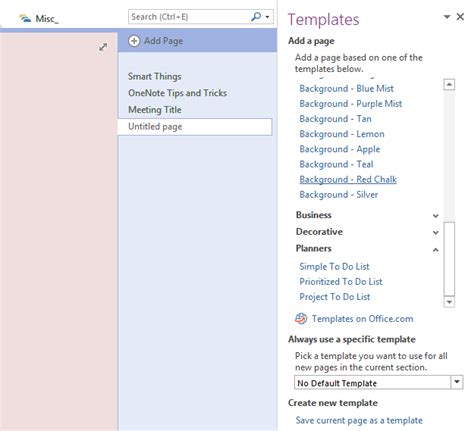Click Save current page as a template
474x431 pixels.
359,420
